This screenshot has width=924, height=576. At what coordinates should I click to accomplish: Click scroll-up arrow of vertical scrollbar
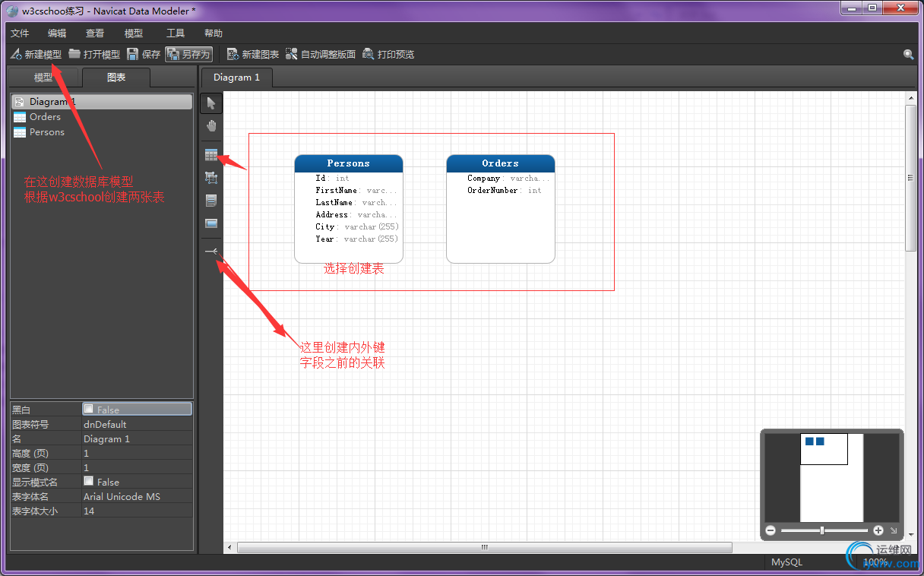tap(911, 97)
